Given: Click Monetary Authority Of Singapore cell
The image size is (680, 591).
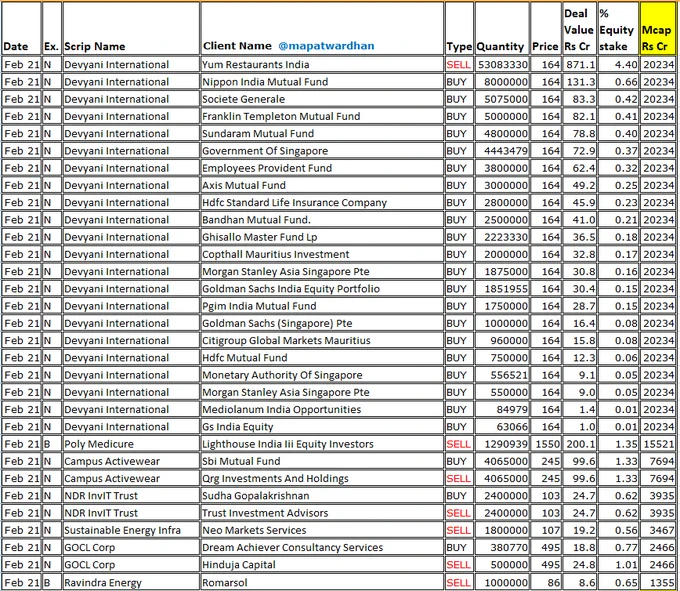Looking at the screenshot, I should [x=322, y=375].
